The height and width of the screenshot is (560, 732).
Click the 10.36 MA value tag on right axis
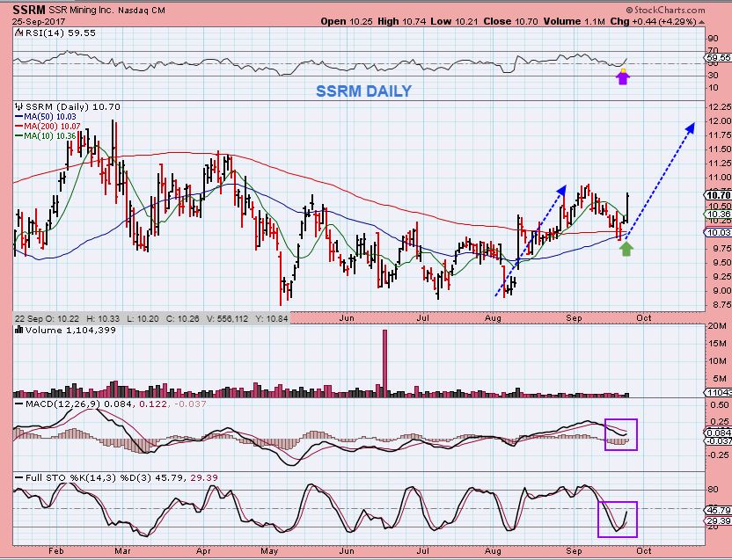pos(719,215)
